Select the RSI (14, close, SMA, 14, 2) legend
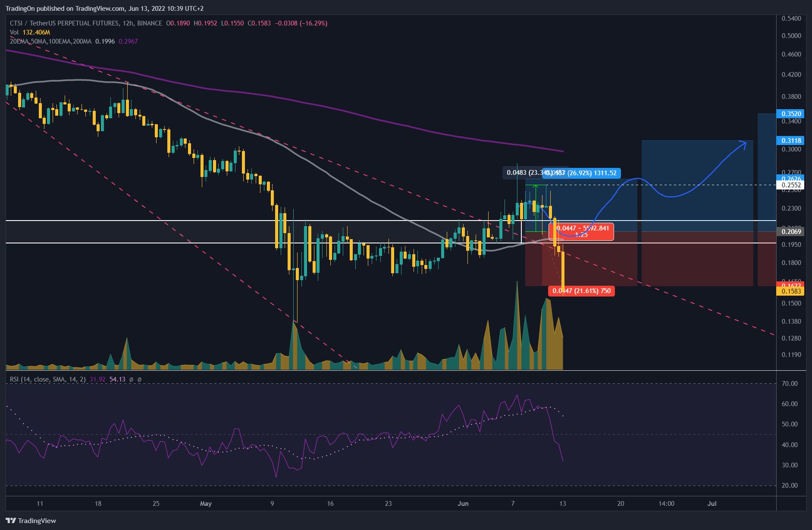 48,379
